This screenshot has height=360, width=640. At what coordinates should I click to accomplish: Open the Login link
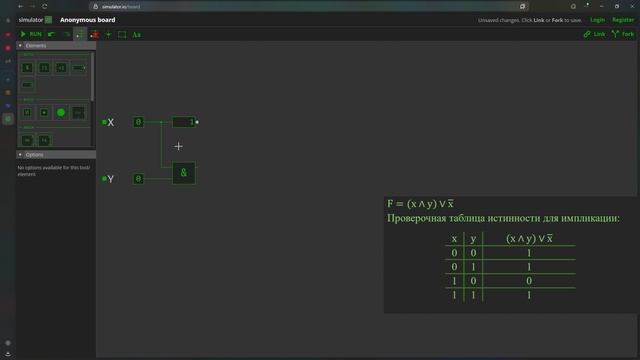click(597, 20)
